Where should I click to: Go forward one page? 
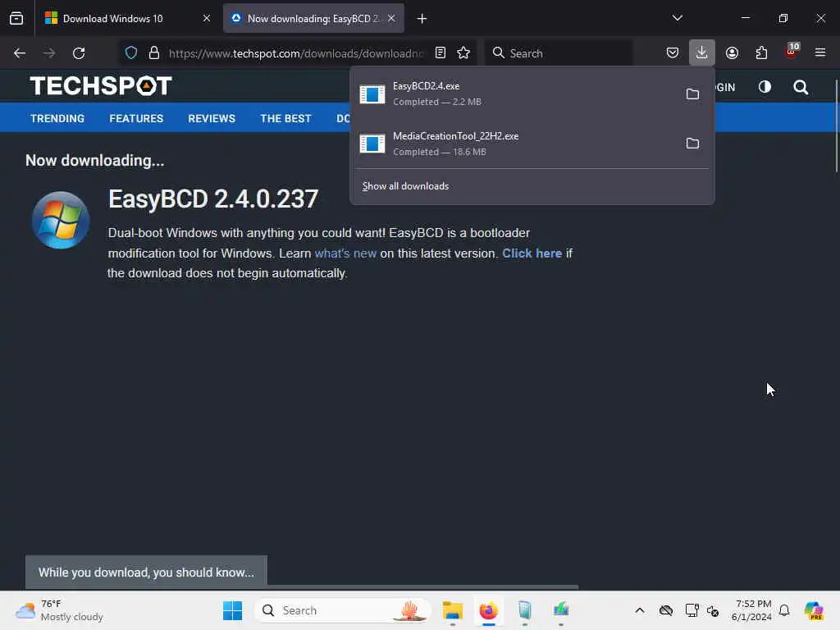tap(49, 53)
